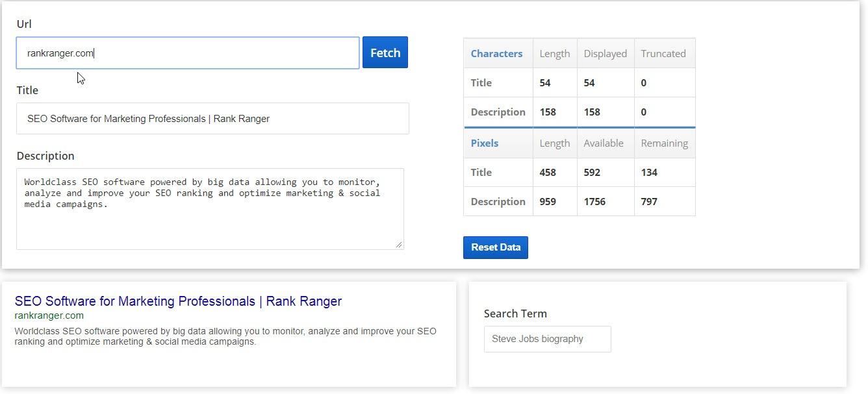Click the description pixel length value 959
This screenshot has width=868, height=394.
coord(548,202)
